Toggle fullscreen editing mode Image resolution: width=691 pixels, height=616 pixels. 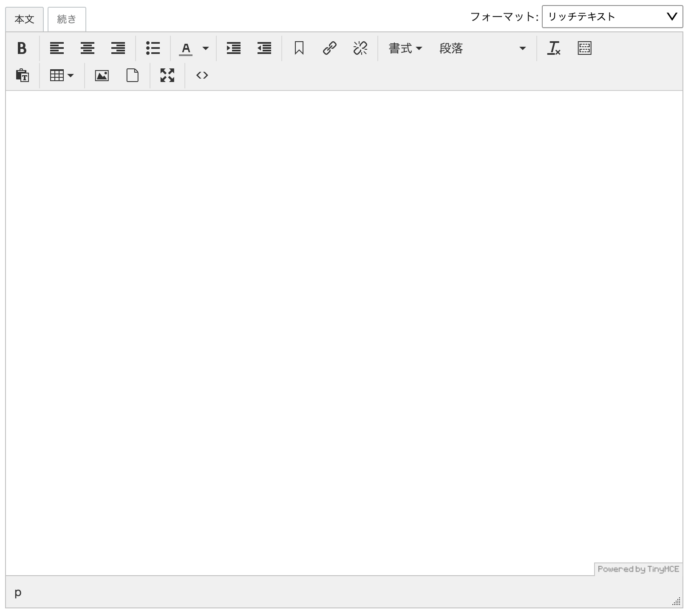pyautogui.click(x=167, y=76)
